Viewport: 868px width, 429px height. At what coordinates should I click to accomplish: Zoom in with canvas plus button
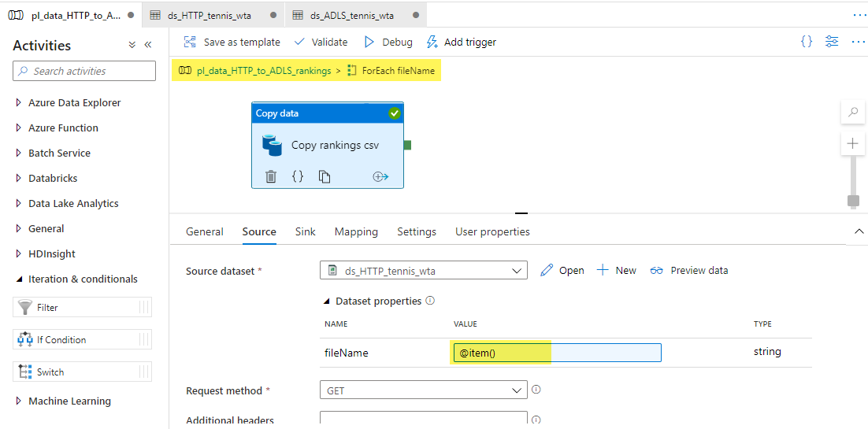click(x=852, y=144)
